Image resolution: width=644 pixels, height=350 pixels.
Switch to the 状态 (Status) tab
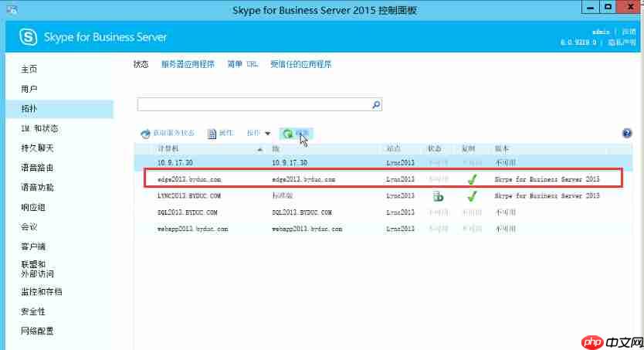point(141,64)
